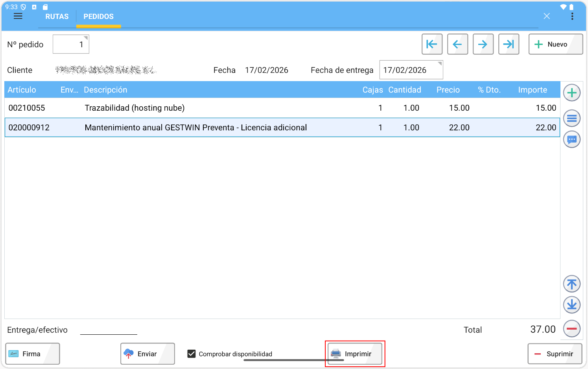The height and width of the screenshot is (369, 588).
Task: Select the PEDIDOS tab
Action: click(x=98, y=17)
